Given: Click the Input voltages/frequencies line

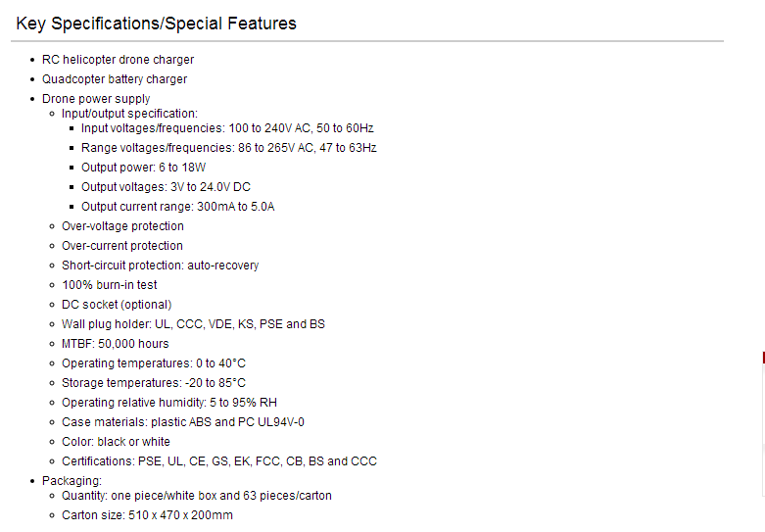Looking at the screenshot, I should tap(227, 128).
